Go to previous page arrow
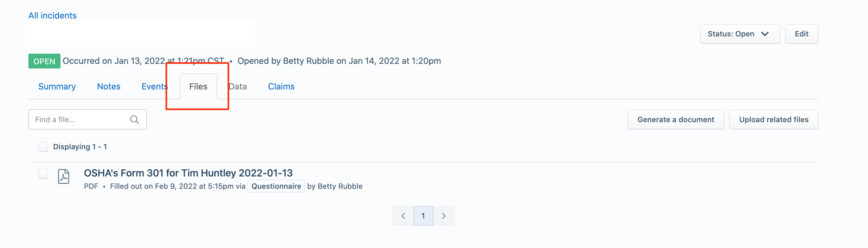Screen dimensions: 868x248 [403, 216]
